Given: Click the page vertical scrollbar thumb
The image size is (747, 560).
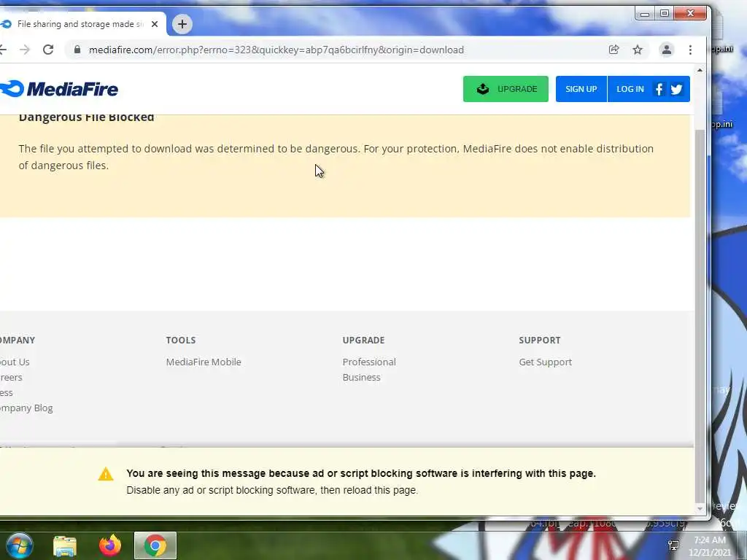Looking at the screenshot, I should 700,316.
